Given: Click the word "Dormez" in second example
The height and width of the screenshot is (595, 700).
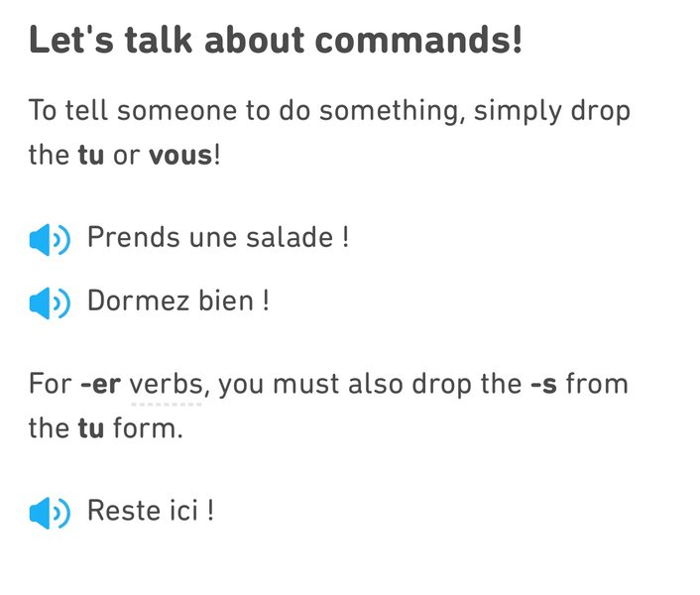Looking at the screenshot, I should [x=138, y=300].
